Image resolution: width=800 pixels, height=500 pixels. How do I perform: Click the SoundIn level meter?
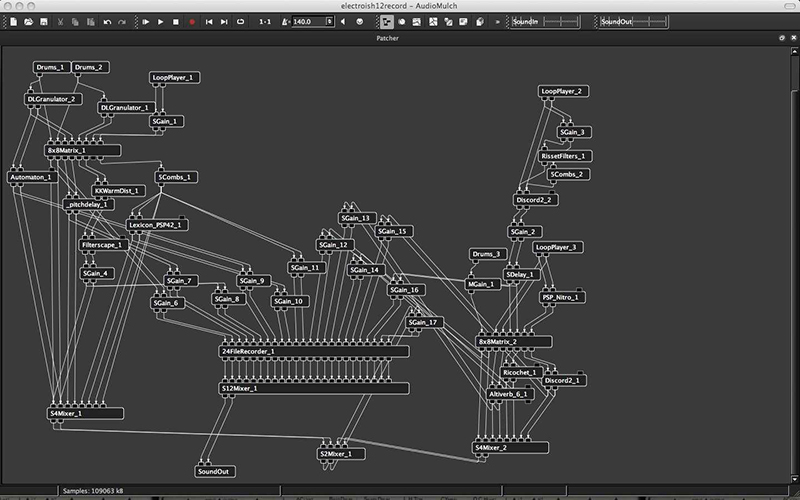coord(545,22)
